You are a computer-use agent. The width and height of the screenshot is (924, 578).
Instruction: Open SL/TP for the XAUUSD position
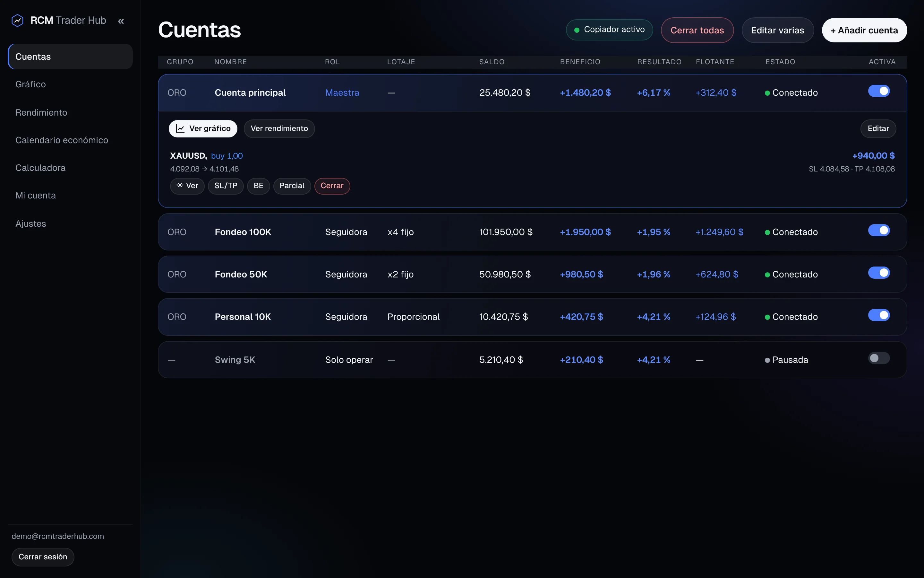(x=226, y=186)
